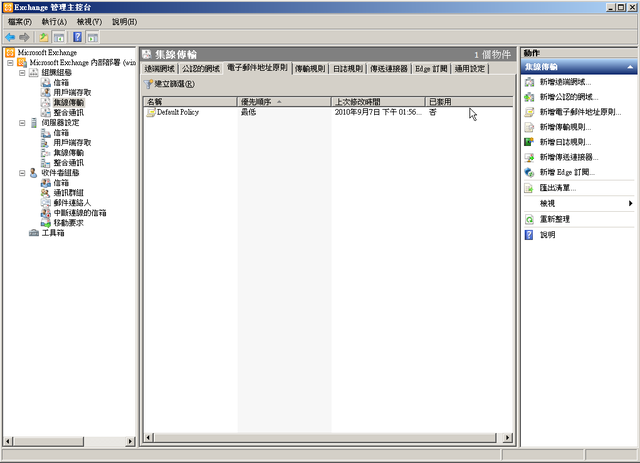Click the 新增日誌規則 action icon
Screen dimensions: 640x463
(x=529, y=142)
